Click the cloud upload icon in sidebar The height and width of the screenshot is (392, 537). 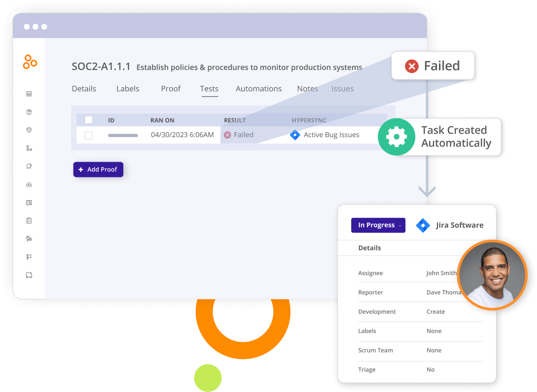(29, 184)
